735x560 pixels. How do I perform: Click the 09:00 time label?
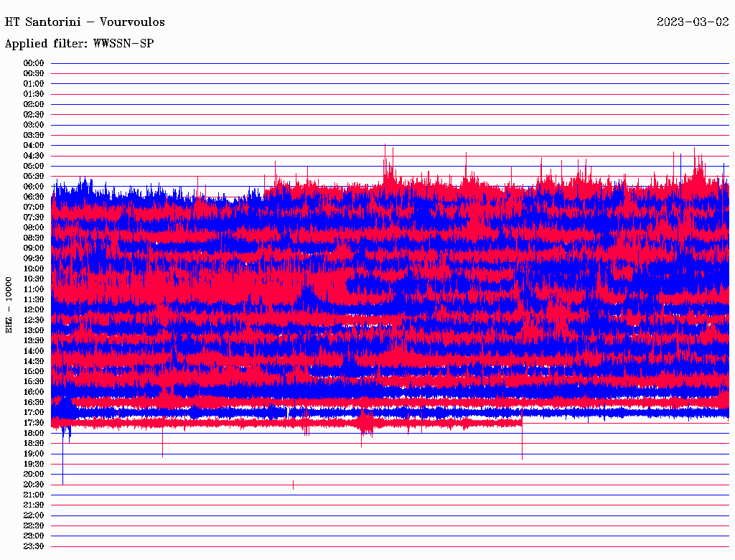point(34,248)
